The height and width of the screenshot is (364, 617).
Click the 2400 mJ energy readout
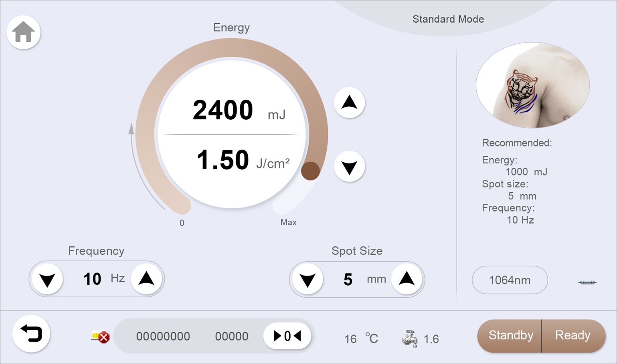[x=223, y=110]
